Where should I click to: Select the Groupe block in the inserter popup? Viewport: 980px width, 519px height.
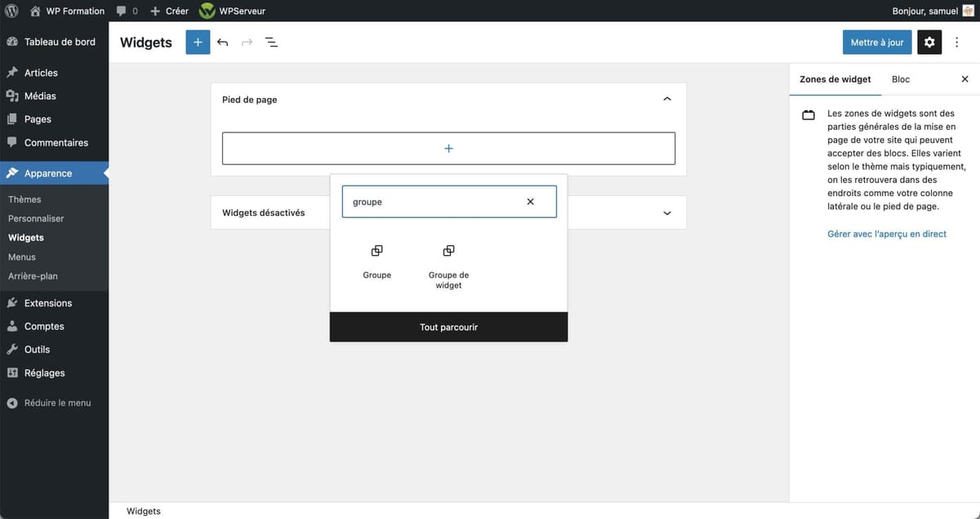[376, 260]
